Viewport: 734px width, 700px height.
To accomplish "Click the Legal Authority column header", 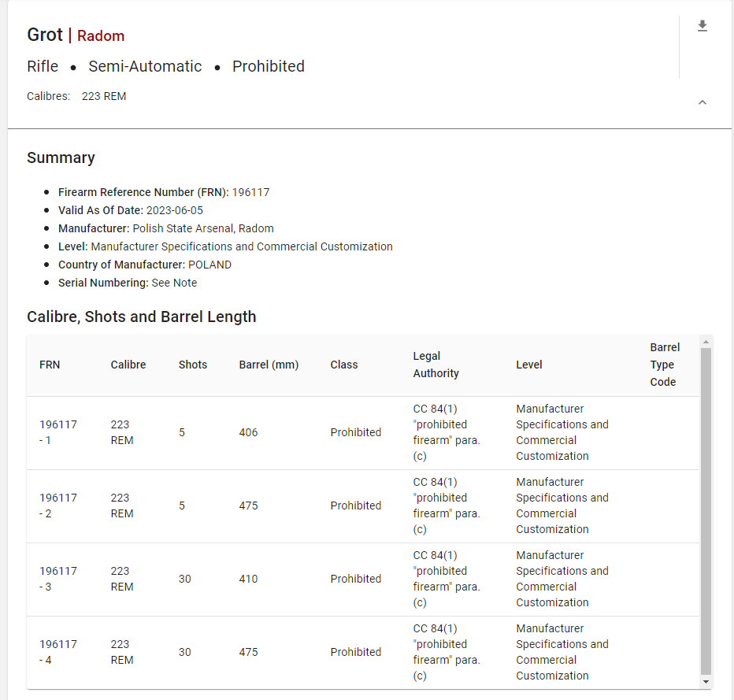I will tap(436, 365).
